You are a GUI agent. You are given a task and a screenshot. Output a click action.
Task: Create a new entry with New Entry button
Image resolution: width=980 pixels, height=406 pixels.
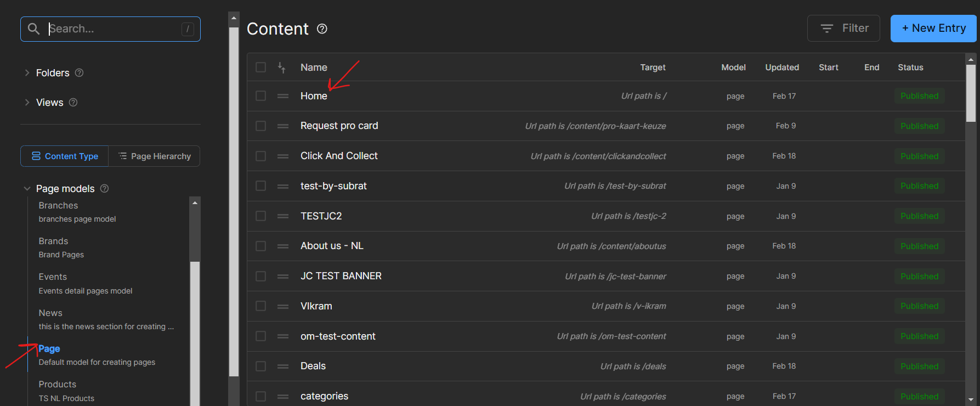pos(933,29)
